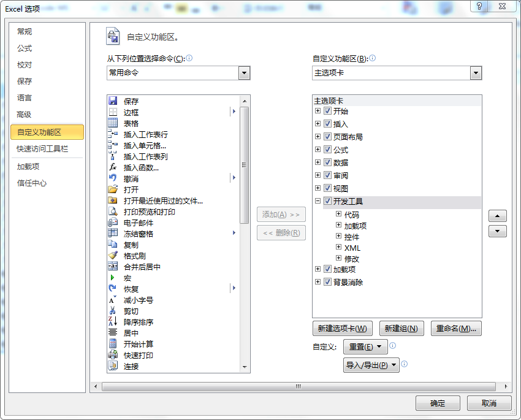Viewport: 521px width, 420px height.
Task: Select the Center (居中) alignment icon
Action: click(113, 332)
